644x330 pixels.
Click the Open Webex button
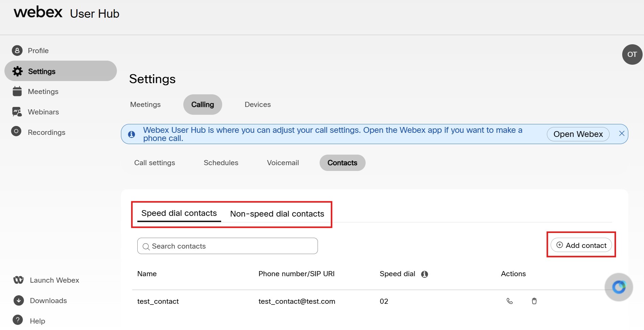point(578,134)
